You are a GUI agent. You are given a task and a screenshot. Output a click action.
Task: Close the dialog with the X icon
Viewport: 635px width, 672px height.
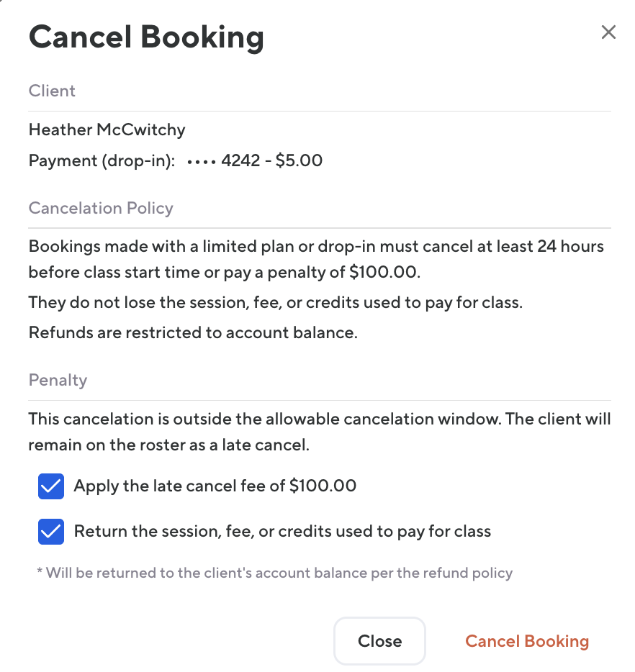click(x=608, y=32)
